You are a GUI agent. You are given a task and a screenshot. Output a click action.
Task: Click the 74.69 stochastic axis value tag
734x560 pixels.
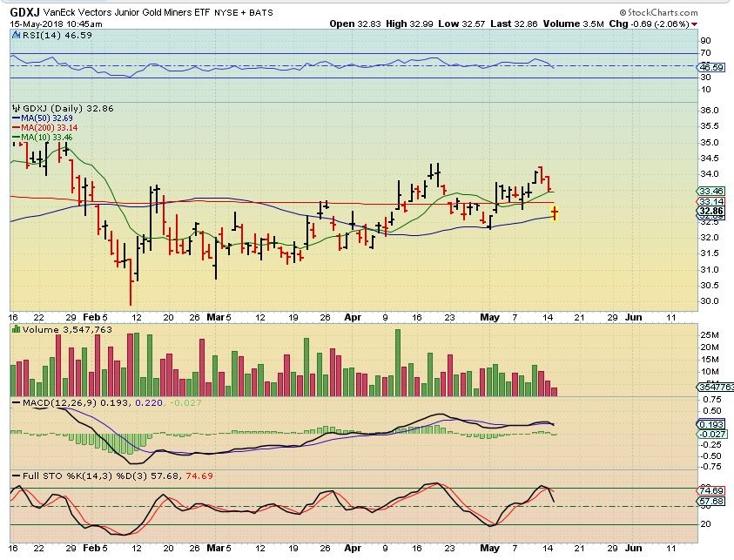(x=711, y=491)
